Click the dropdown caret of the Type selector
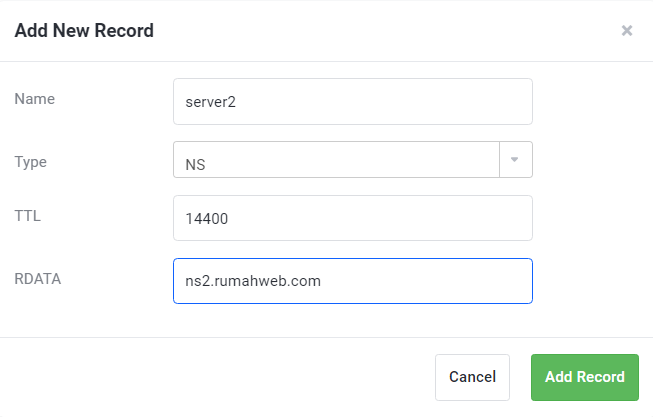The height and width of the screenshot is (417, 653). 516,160
